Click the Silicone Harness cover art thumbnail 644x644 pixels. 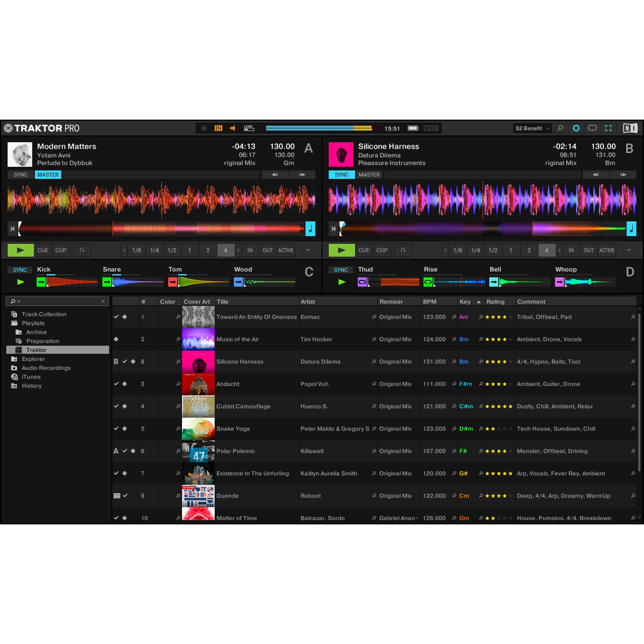tap(198, 362)
